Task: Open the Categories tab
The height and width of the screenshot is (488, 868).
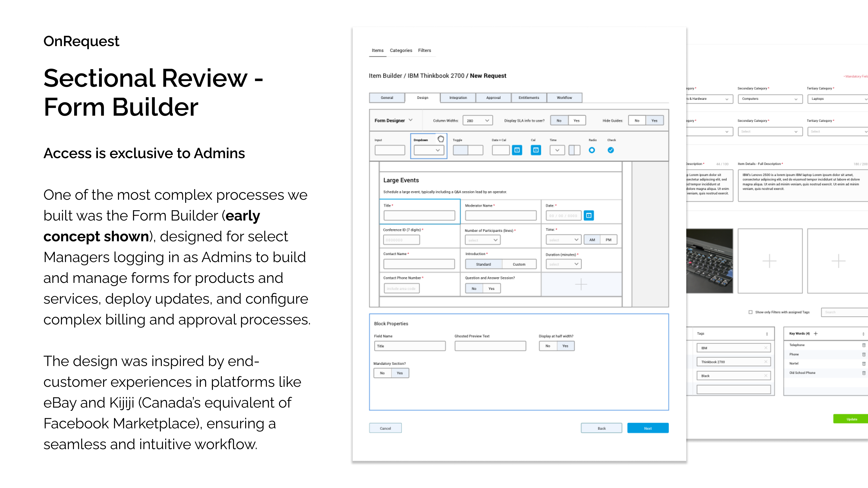Action: click(x=401, y=51)
